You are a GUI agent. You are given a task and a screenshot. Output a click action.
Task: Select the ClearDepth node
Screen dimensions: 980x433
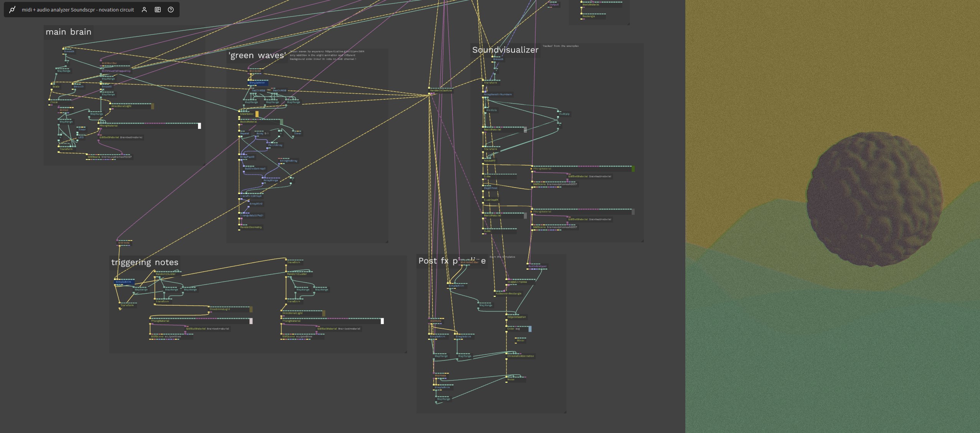click(x=491, y=200)
